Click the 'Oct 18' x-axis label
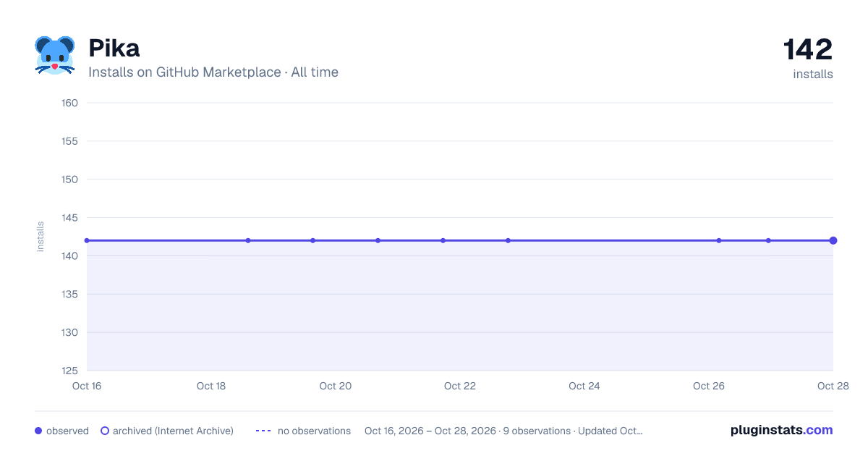Screen dimensions: 868x456 tap(211, 386)
